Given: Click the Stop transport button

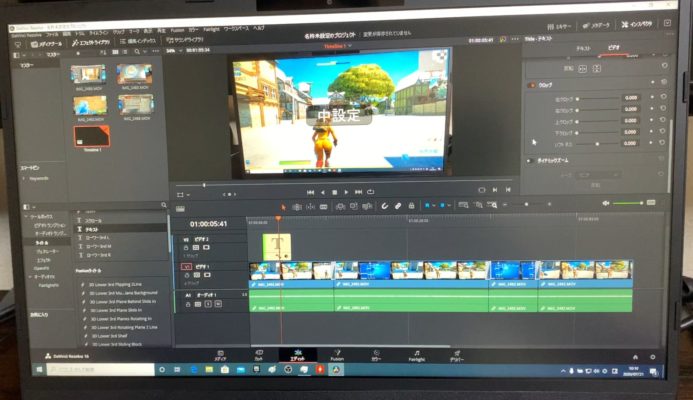Looking at the screenshot, I should pyautogui.click(x=335, y=192).
